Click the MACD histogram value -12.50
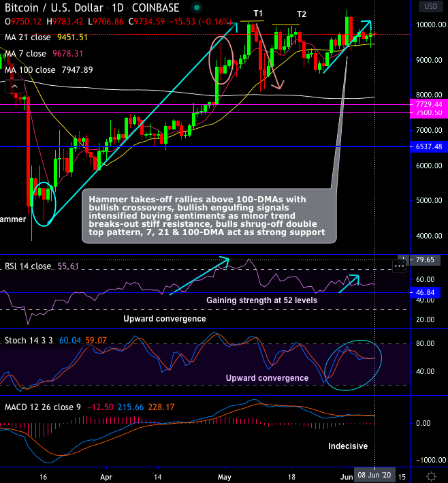 click(100, 407)
